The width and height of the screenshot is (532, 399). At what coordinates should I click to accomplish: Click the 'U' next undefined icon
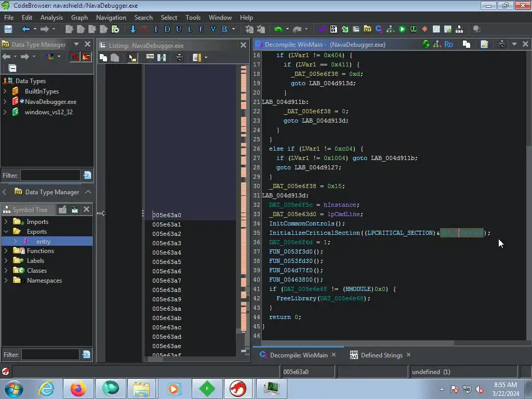pos(179,29)
